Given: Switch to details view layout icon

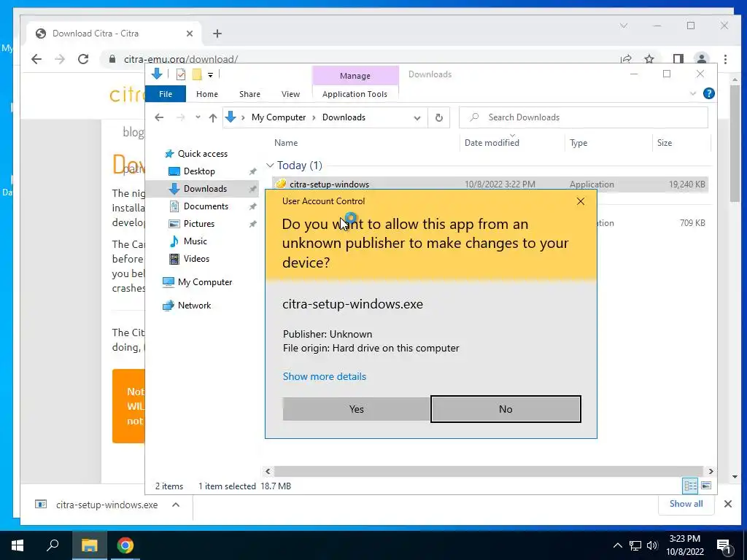Looking at the screenshot, I should point(690,486).
